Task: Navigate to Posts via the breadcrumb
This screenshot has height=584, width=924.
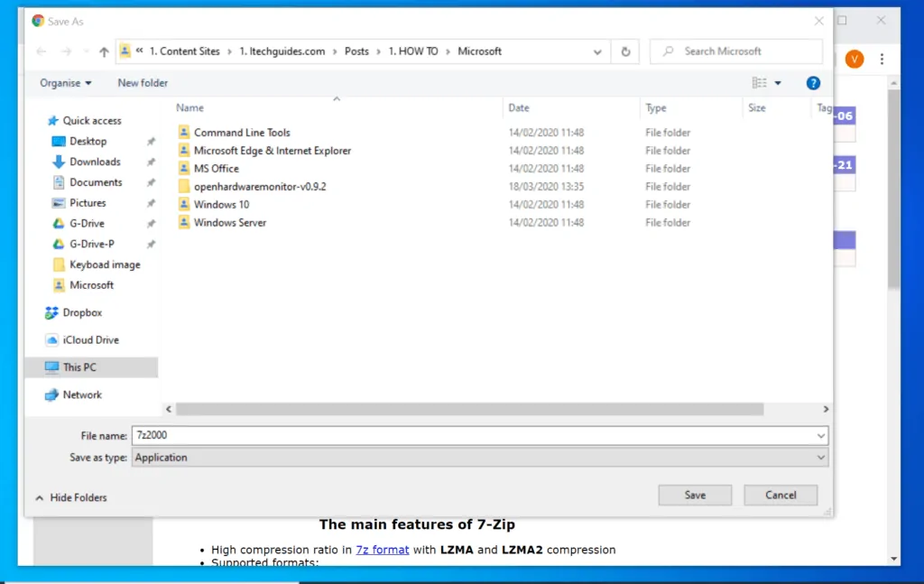Action: point(357,51)
